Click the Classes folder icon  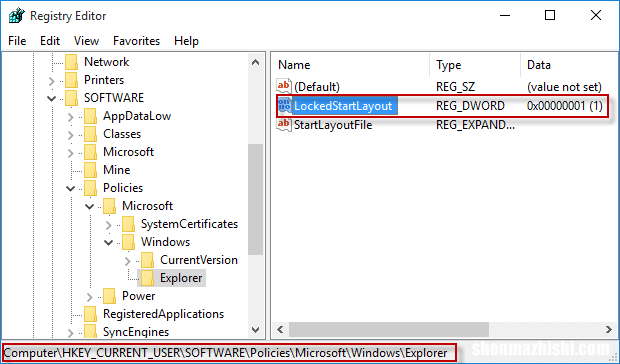coord(91,134)
